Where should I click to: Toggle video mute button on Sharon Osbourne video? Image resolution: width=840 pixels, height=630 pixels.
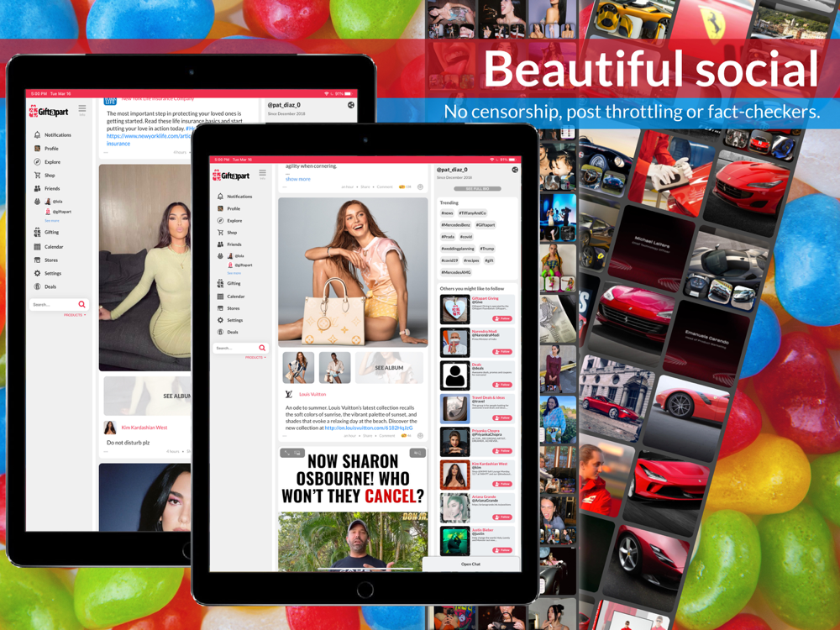417,454
